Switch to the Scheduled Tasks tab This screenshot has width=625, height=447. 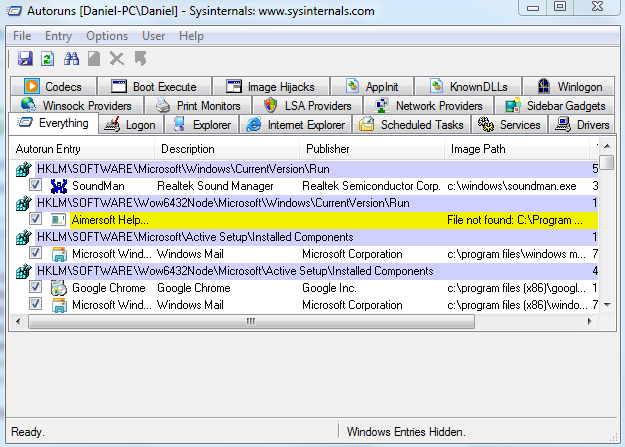[x=412, y=125]
